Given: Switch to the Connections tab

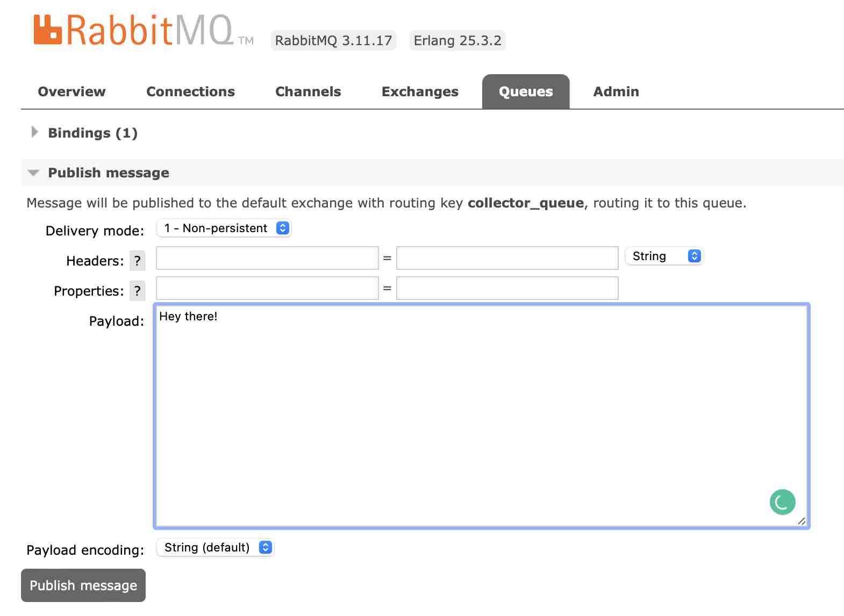Looking at the screenshot, I should 190,91.
